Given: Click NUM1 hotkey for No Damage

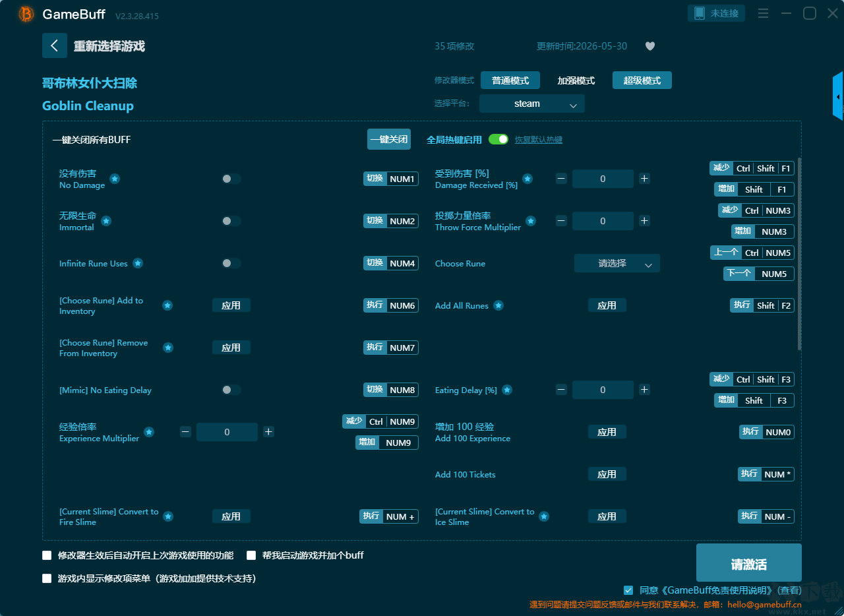Looking at the screenshot, I should 391,179.
